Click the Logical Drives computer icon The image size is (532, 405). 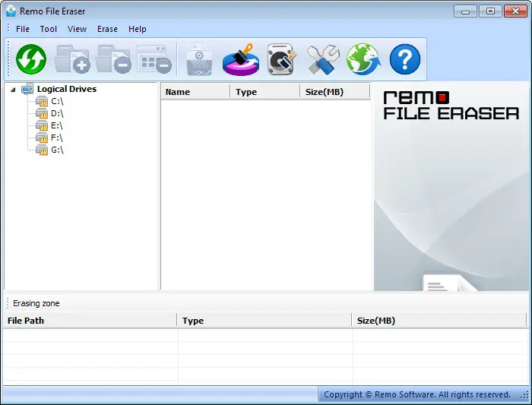coord(27,89)
